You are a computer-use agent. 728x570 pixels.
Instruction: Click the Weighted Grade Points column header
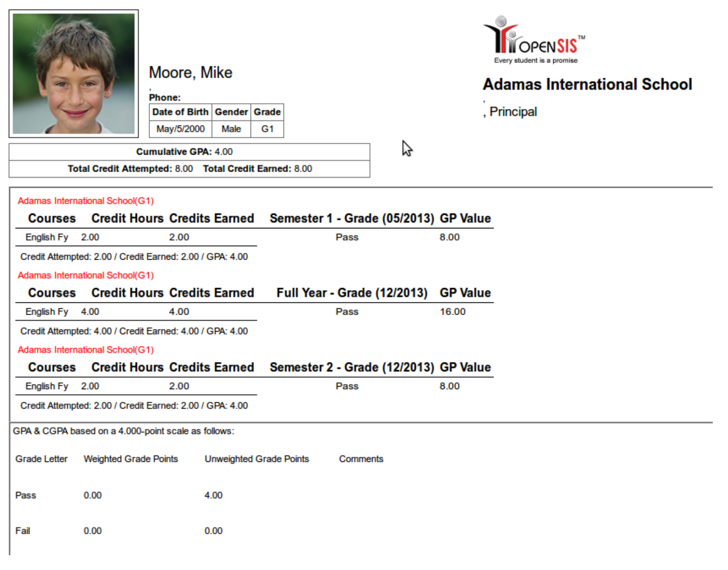pyautogui.click(x=130, y=459)
